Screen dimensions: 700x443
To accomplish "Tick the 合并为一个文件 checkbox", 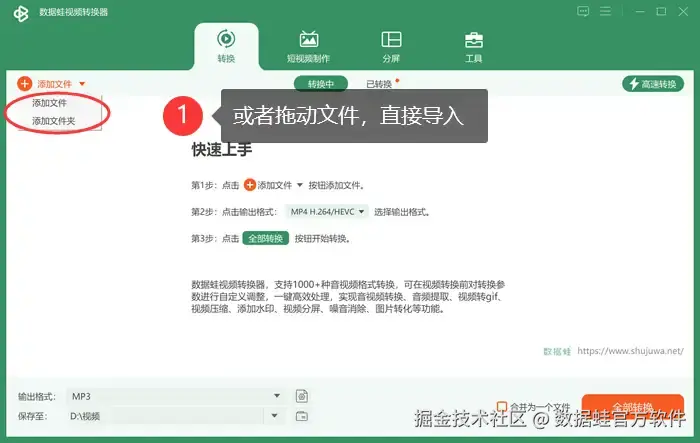I will [x=502, y=406].
